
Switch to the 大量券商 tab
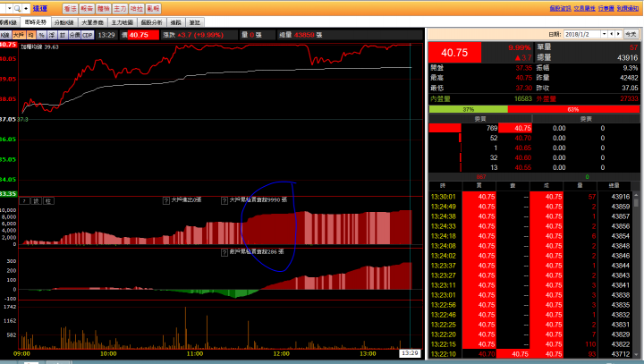(x=93, y=22)
